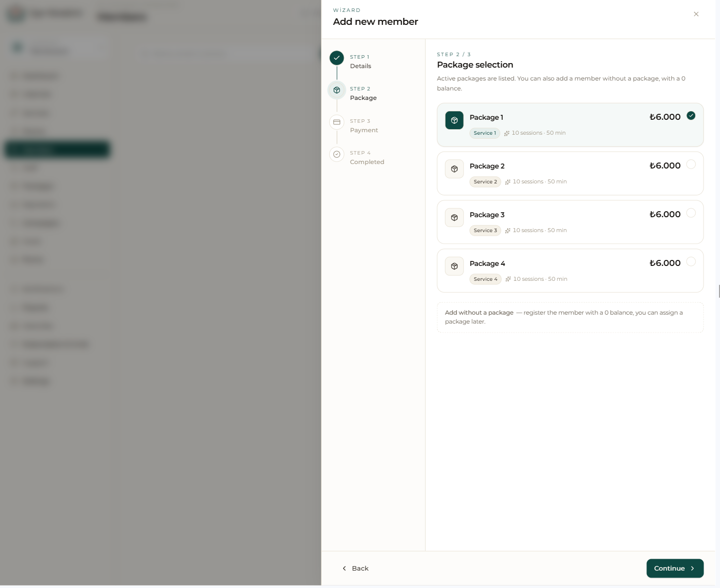The width and height of the screenshot is (720, 588).
Task: Click '10 sessions · 50 min' under Package 2
Action: [x=540, y=182]
